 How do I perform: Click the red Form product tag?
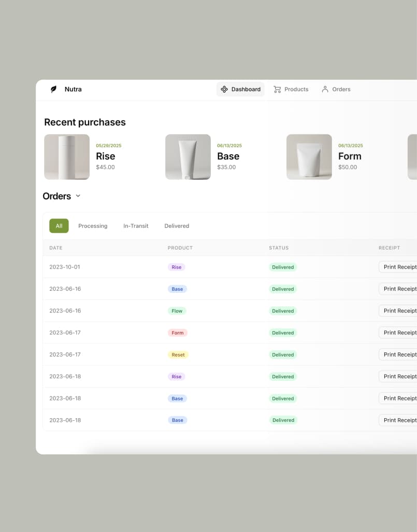pos(178,333)
